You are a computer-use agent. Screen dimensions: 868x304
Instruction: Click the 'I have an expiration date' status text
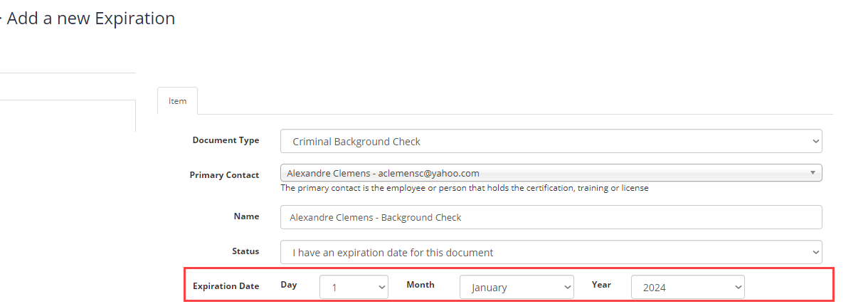point(393,252)
